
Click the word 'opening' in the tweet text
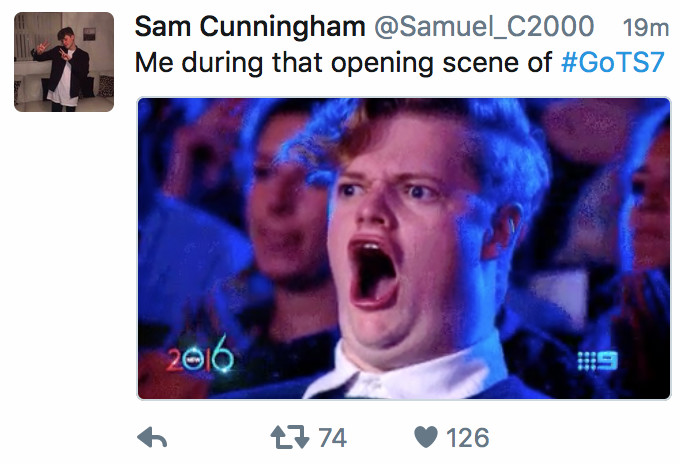click(x=382, y=63)
